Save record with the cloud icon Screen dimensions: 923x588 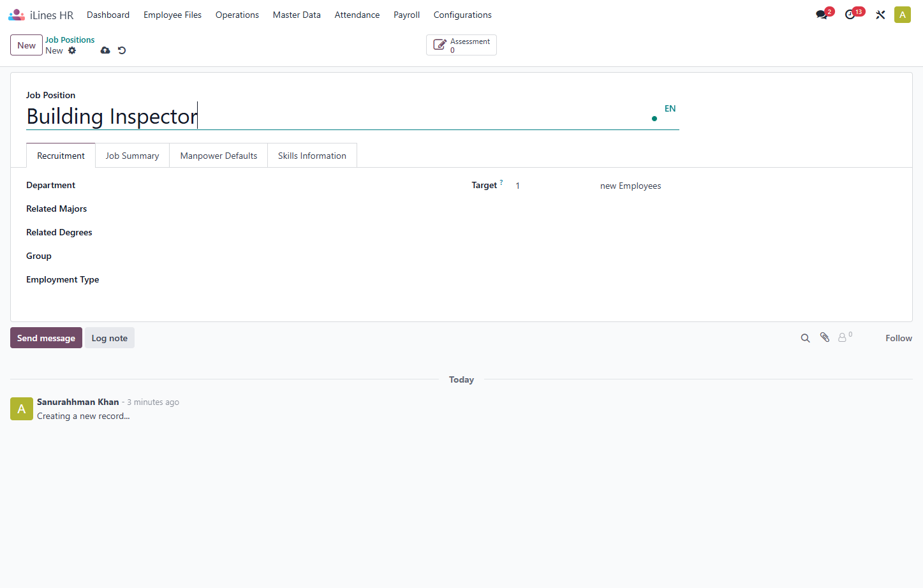click(105, 50)
